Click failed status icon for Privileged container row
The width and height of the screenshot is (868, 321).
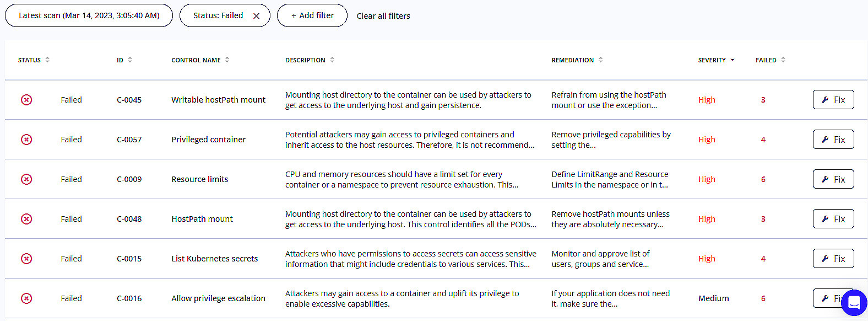coord(26,140)
